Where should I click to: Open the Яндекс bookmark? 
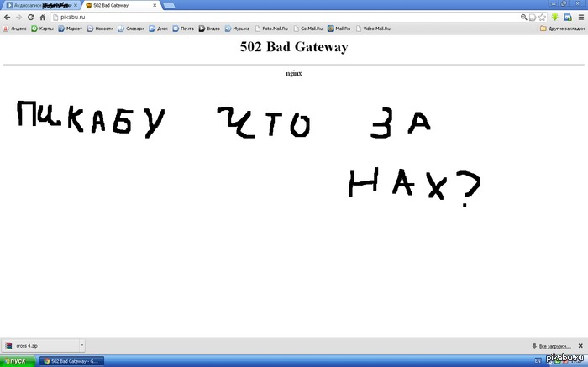pyautogui.click(x=14, y=28)
